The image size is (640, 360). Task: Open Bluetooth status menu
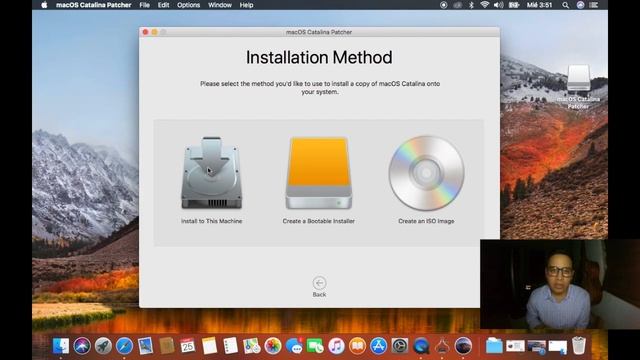pyautogui.click(x=471, y=5)
